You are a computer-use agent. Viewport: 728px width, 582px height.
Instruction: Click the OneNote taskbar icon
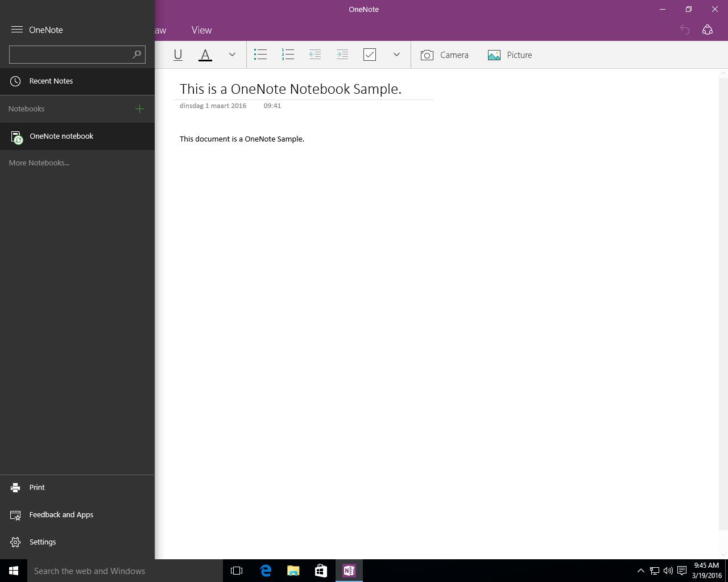click(349, 571)
